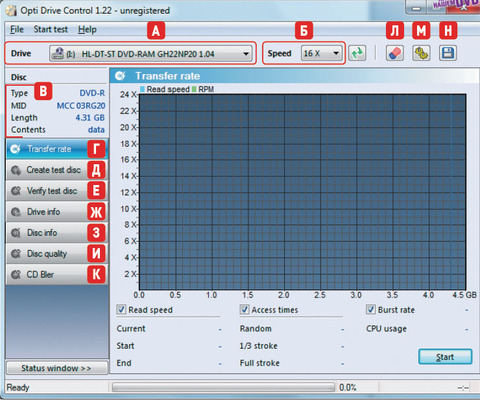Open the settings gears icon in toolbar
480x400 pixels.
pyautogui.click(x=421, y=53)
